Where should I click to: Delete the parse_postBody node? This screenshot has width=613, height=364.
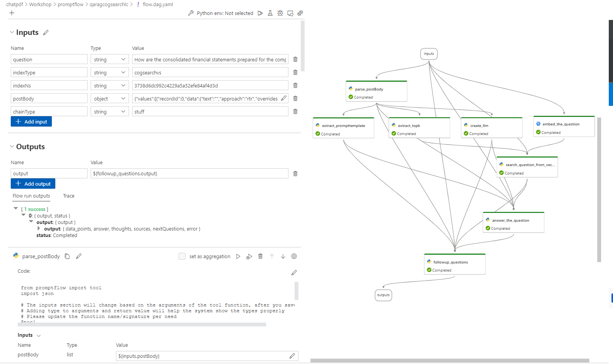coord(260,256)
